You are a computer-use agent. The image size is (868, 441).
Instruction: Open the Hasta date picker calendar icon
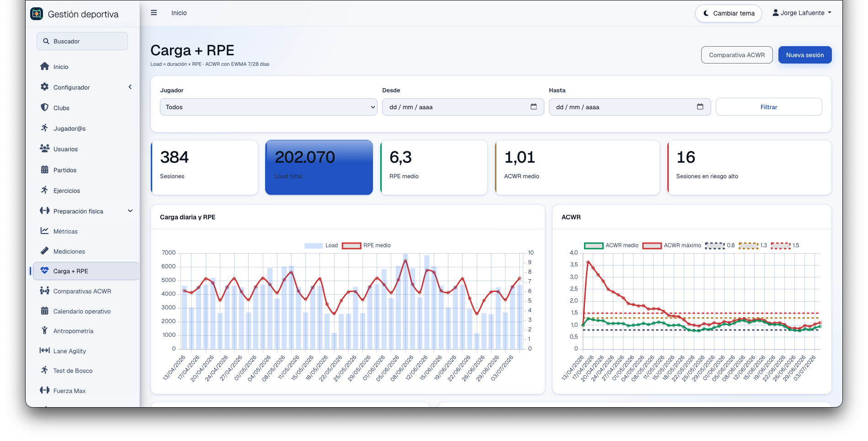(700, 106)
